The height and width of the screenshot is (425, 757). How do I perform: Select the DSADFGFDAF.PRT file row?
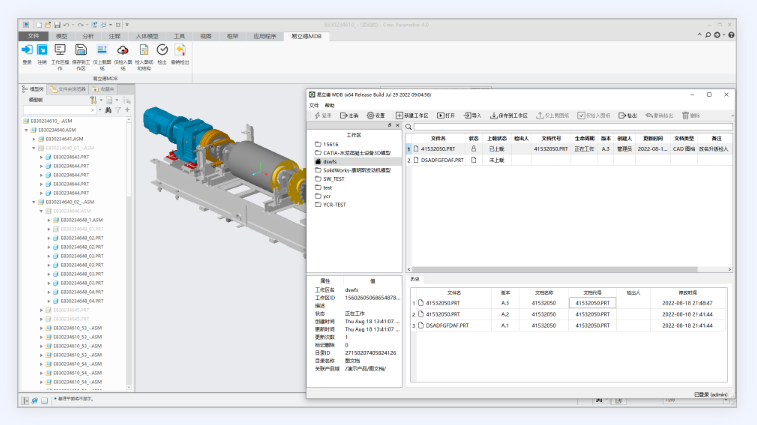coord(440,160)
